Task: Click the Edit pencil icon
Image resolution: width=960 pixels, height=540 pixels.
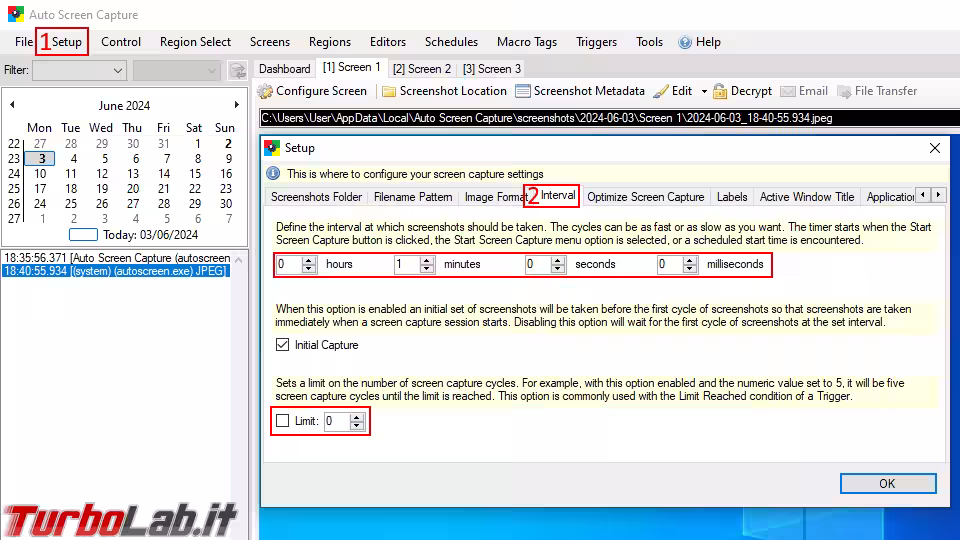Action: (661, 91)
